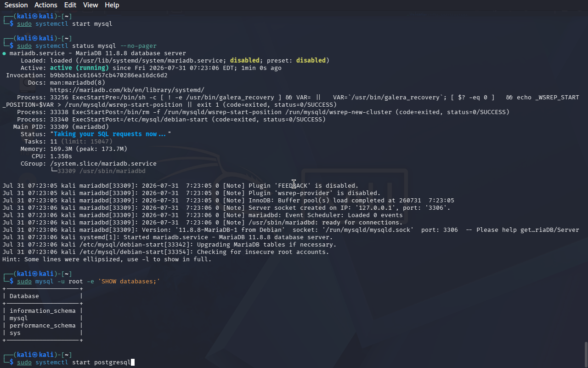
Task: Click log line "Plugin 'wsrep-provider' is disabled."
Action: (191, 193)
